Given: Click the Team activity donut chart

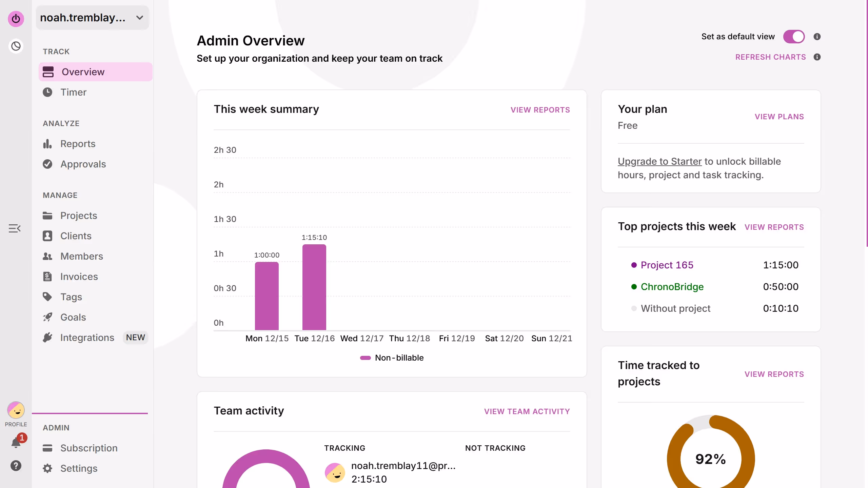Looking at the screenshot, I should [266, 469].
